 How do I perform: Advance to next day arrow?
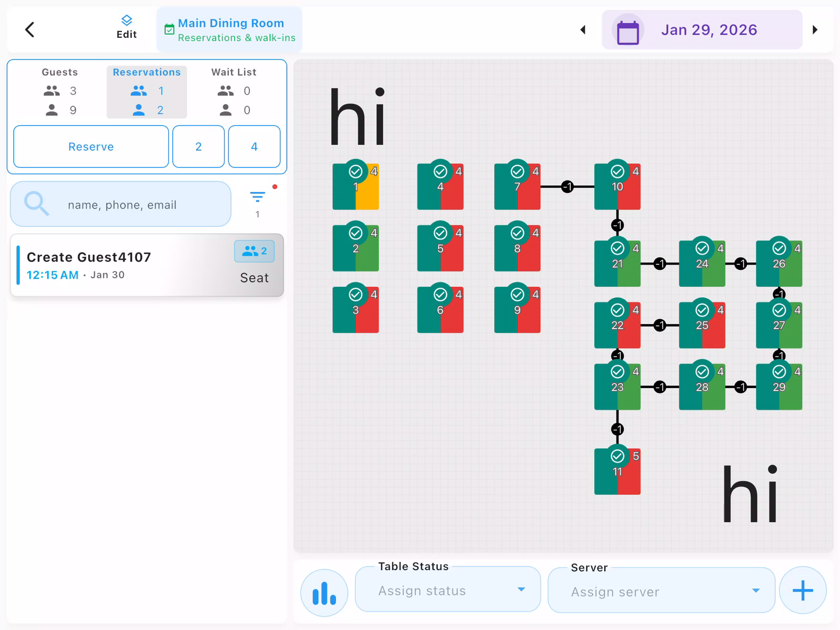pos(815,30)
